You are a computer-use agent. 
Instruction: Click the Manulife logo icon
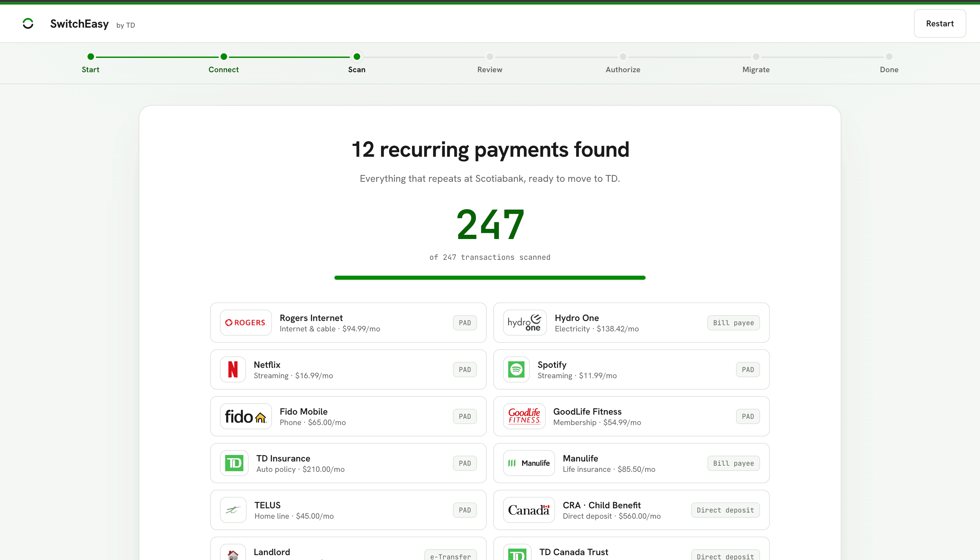[529, 463]
